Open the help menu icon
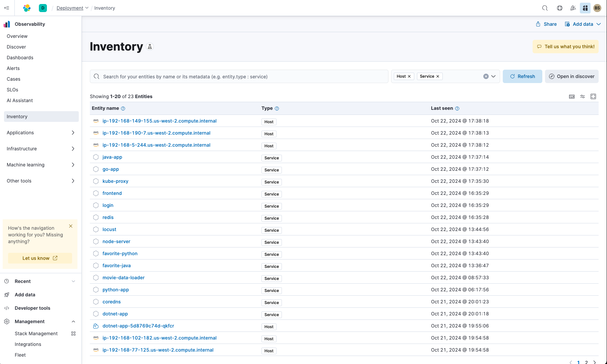The image size is (607, 364). tap(560, 8)
